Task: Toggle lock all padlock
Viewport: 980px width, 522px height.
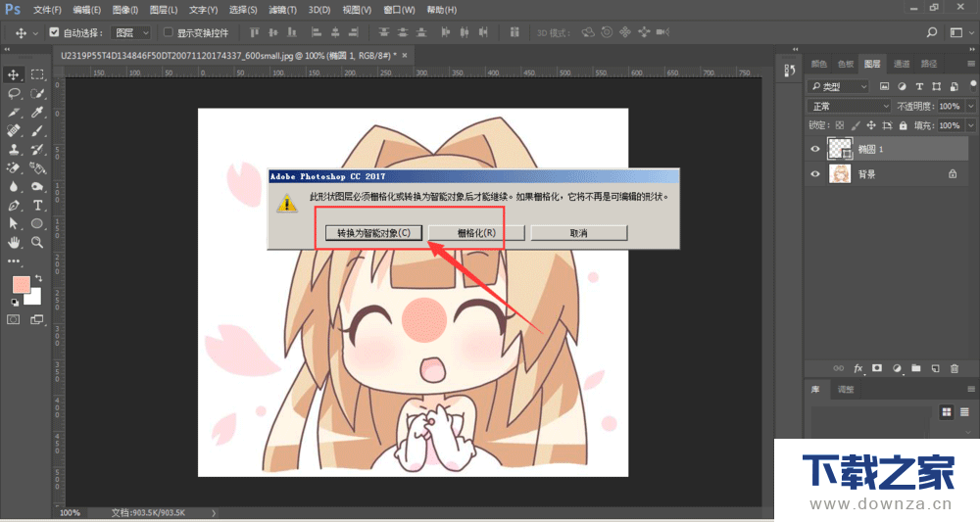Action: [x=903, y=125]
